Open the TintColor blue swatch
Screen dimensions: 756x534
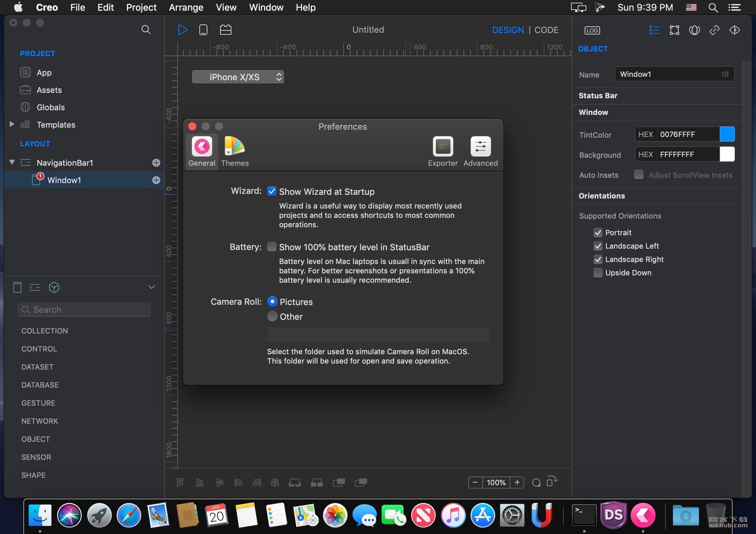727,134
